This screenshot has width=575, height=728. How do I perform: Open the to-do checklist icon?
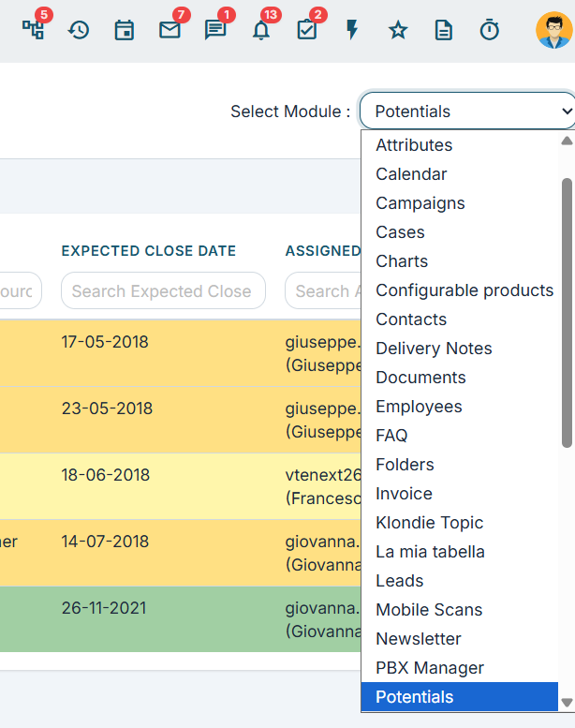pyautogui.click(x=307, y=31)
